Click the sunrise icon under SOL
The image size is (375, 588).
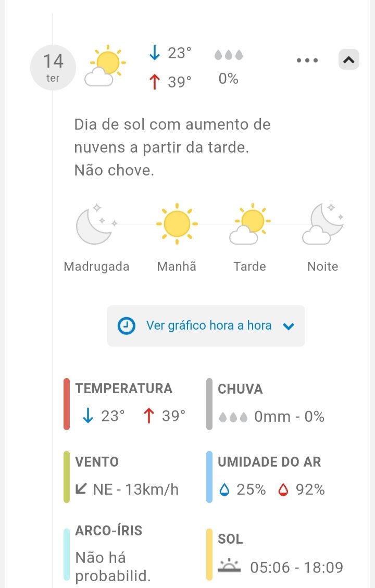pos(229,566)
